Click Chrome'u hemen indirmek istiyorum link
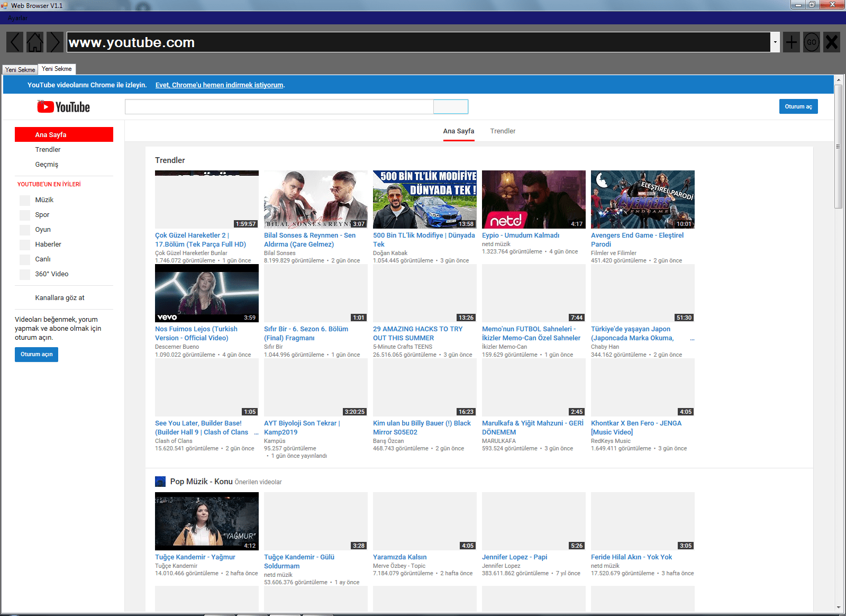This screenshot has width=846, height=616. click(x=220, y=85)
